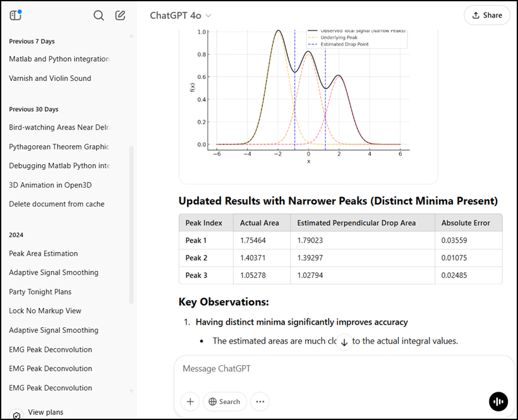
Task: Start a new chat with pencil icon
Action: 120,15
